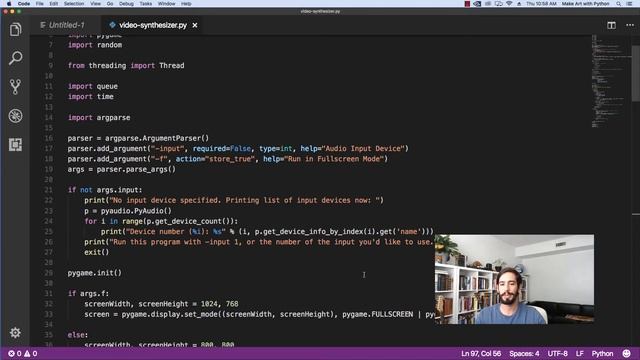Select the video-synthesizer.py tab

click(153, 25)
